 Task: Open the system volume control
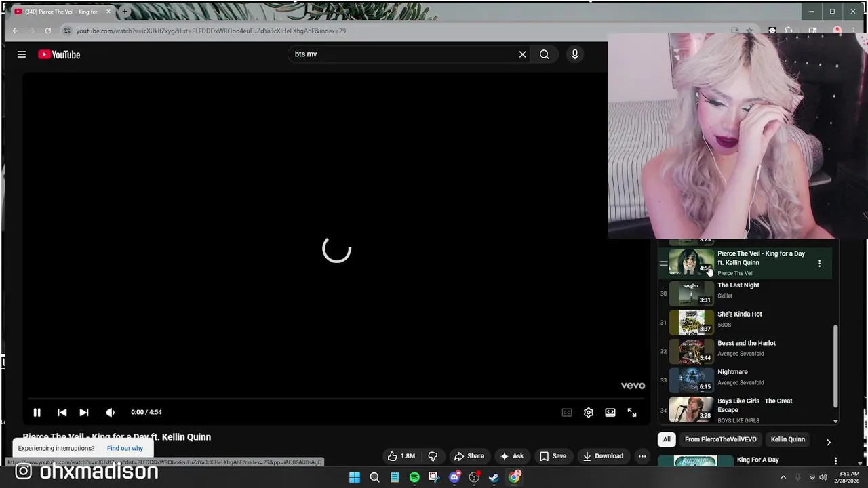pyautogui.click(x=823, y=477)
